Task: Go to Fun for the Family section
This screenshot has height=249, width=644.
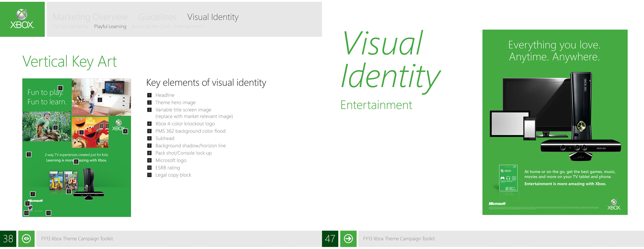Action: [71, 27]
